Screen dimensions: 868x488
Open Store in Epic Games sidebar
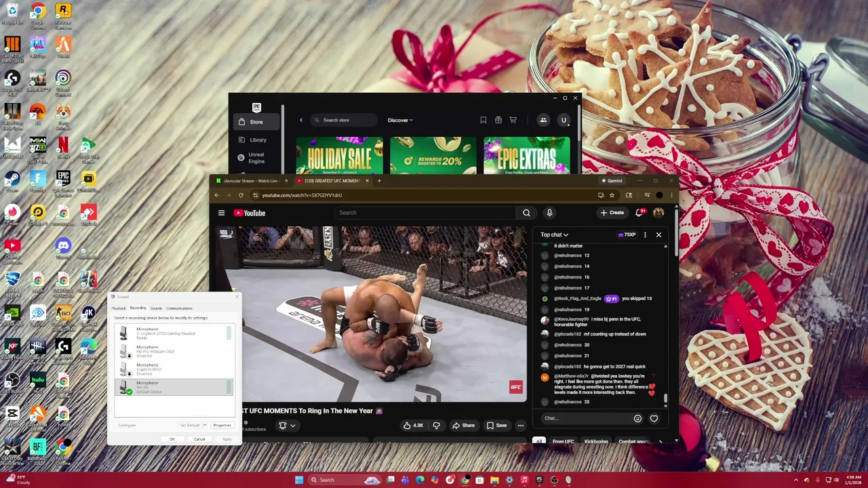tap(256, 122)
